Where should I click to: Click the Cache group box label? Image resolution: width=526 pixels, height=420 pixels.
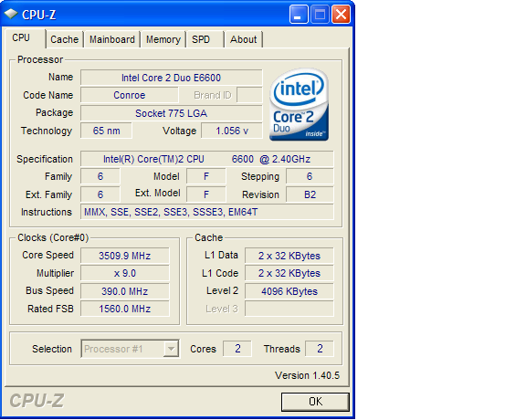tap(208, 237)
